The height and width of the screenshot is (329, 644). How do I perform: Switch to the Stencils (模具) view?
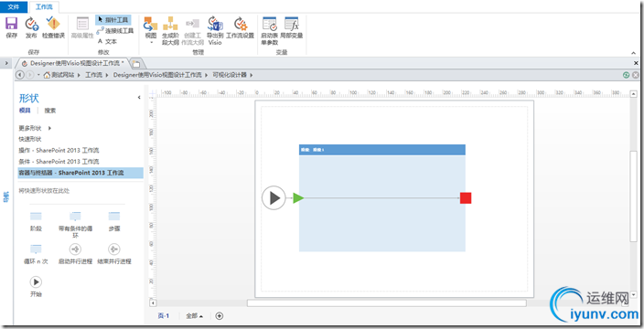click(x=25, y=111)
